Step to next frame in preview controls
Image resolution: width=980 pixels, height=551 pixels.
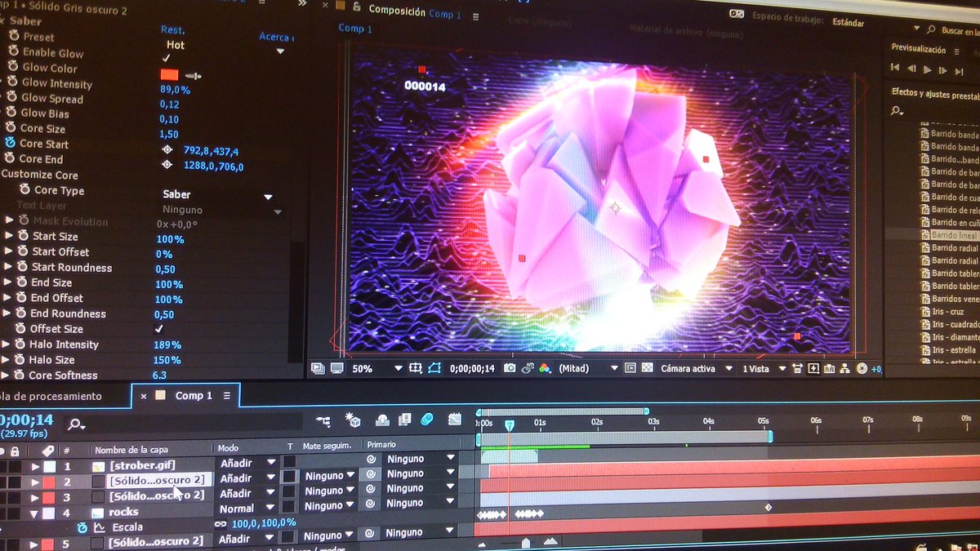pos(942,70)
